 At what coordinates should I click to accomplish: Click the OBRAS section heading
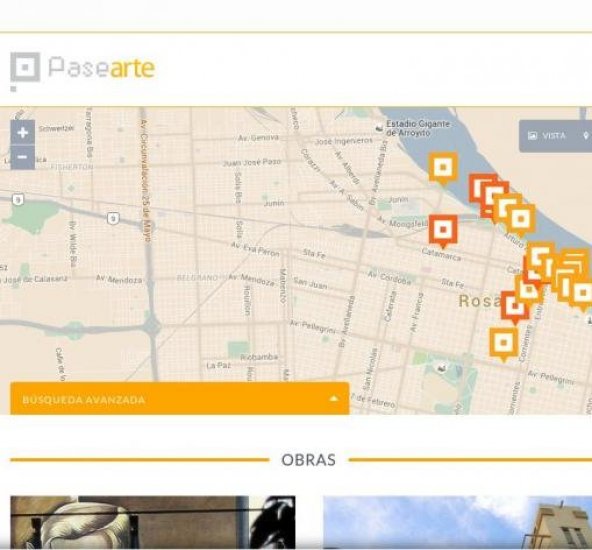308,460
